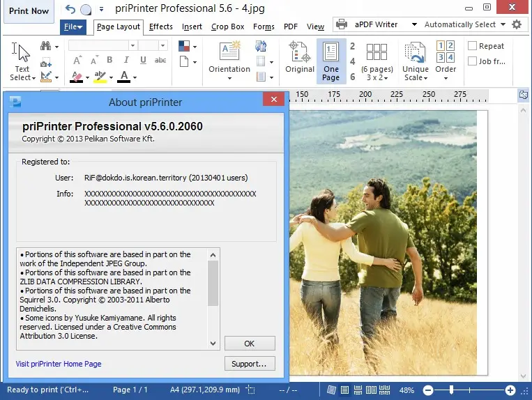Select the One Page layout
This screenshot has width=532, height=400.
click(330, 61)
